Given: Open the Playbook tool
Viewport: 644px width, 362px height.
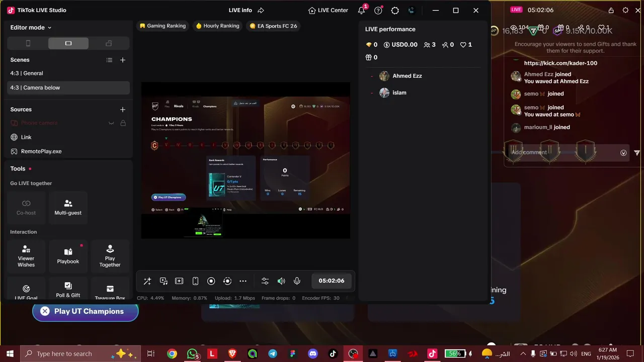Looking at the screenshot, I should [x=68, y=256].
